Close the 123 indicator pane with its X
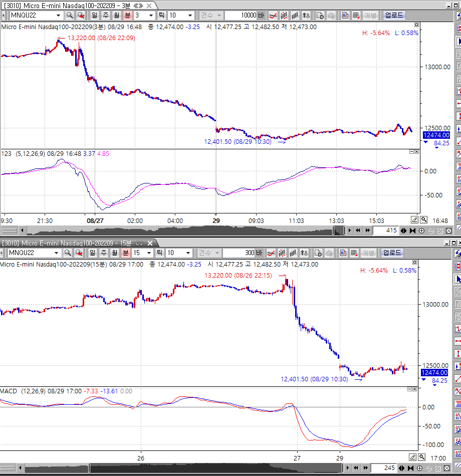 (417, 152)
